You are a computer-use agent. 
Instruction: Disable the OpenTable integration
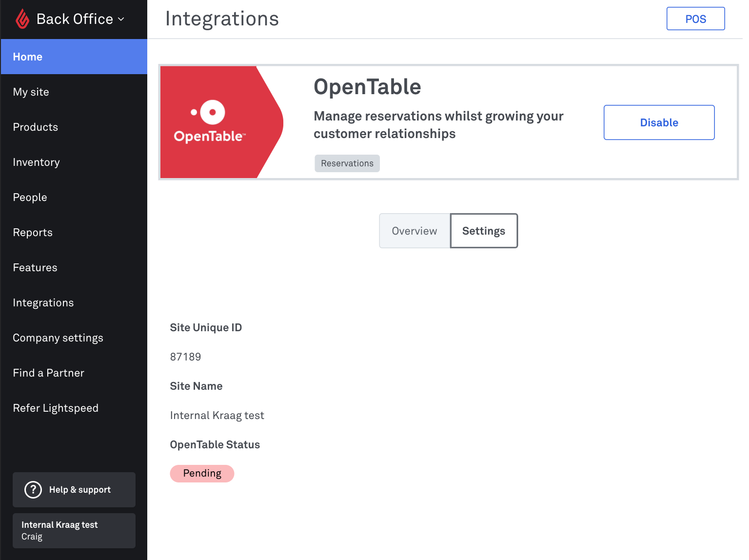[x=658, y=122]
